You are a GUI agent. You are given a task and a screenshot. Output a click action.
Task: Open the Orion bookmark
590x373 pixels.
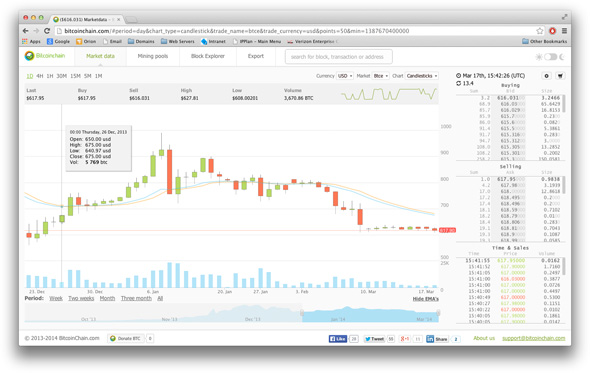[x=86, y=41]
